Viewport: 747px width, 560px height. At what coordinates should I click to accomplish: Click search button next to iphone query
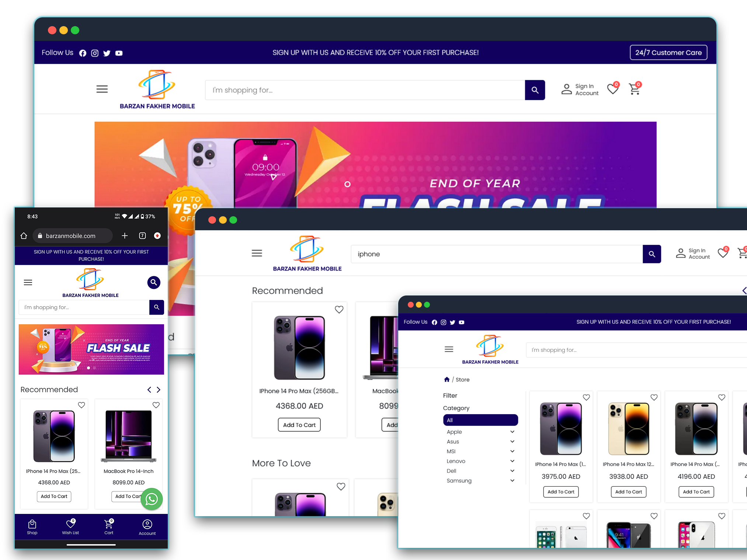[652, 254]
